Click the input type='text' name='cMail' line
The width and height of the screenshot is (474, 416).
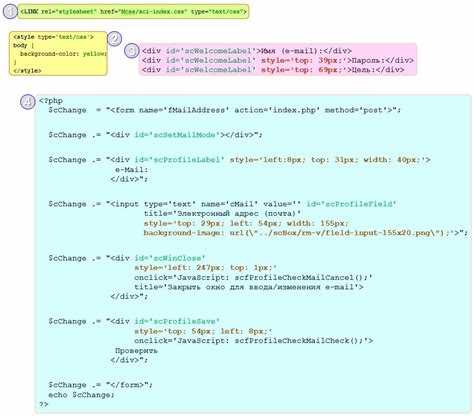tap(222, 204)
